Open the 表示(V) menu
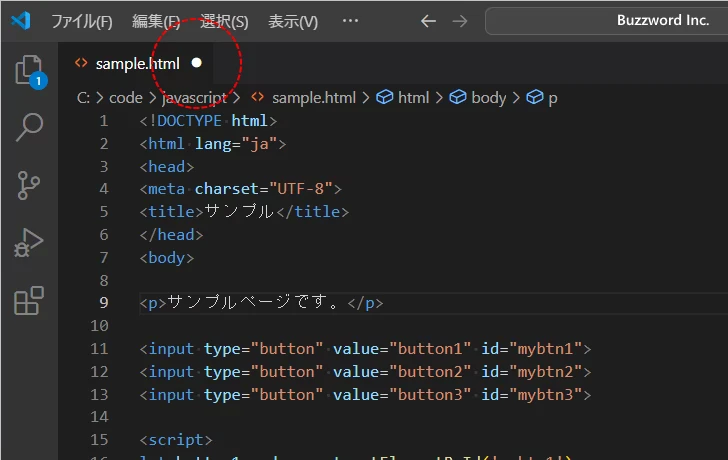 pyautogui.click(x=293, y=21)
